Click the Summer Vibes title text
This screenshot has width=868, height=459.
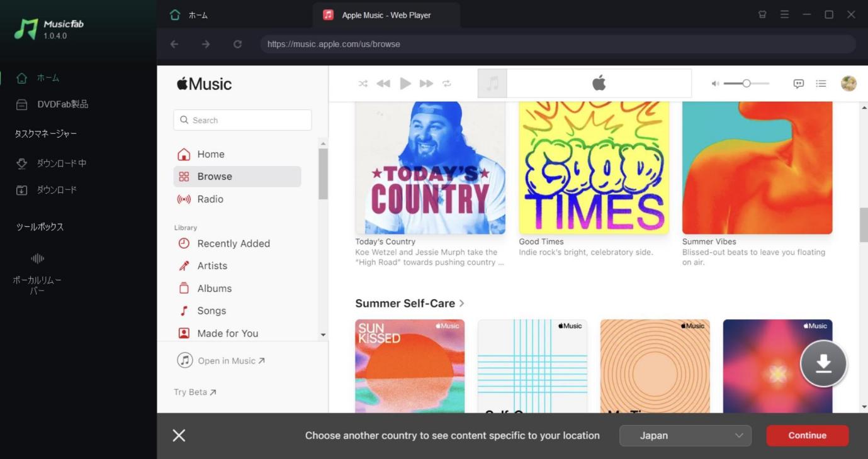click(x=709, y=241)
